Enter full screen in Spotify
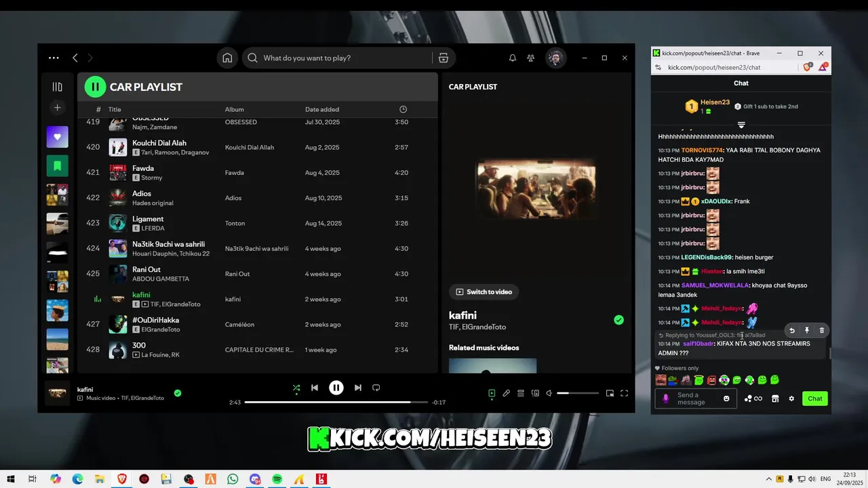 (625, 393)
